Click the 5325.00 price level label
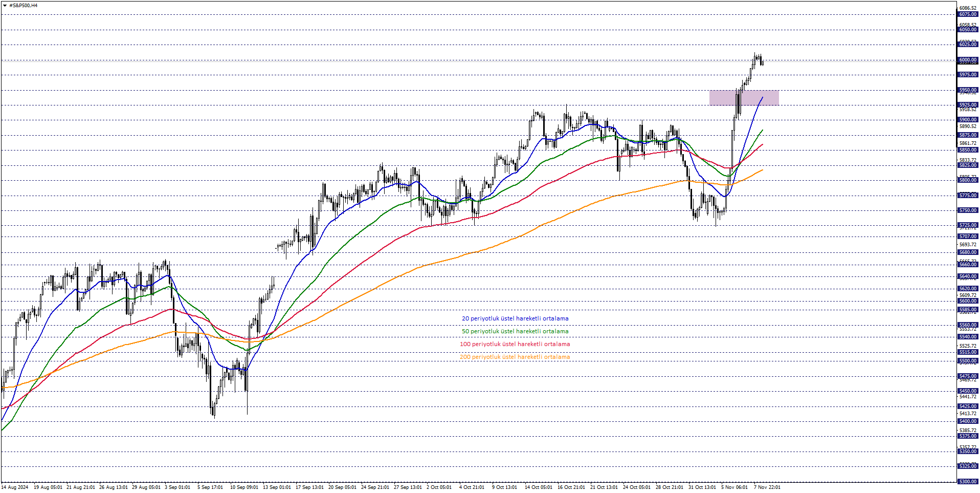 tap(968, 466)
